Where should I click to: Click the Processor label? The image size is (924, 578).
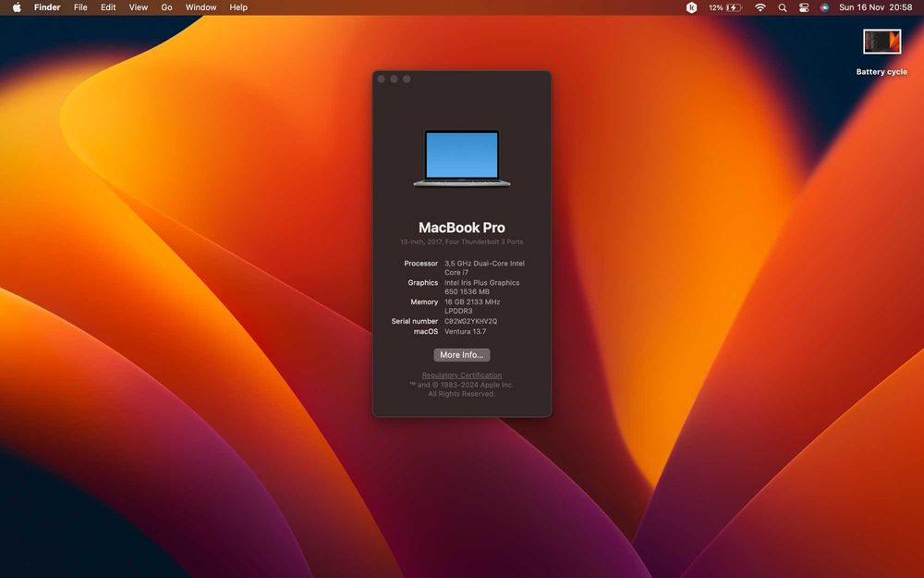pyautogui.click(x=420, y=264)
